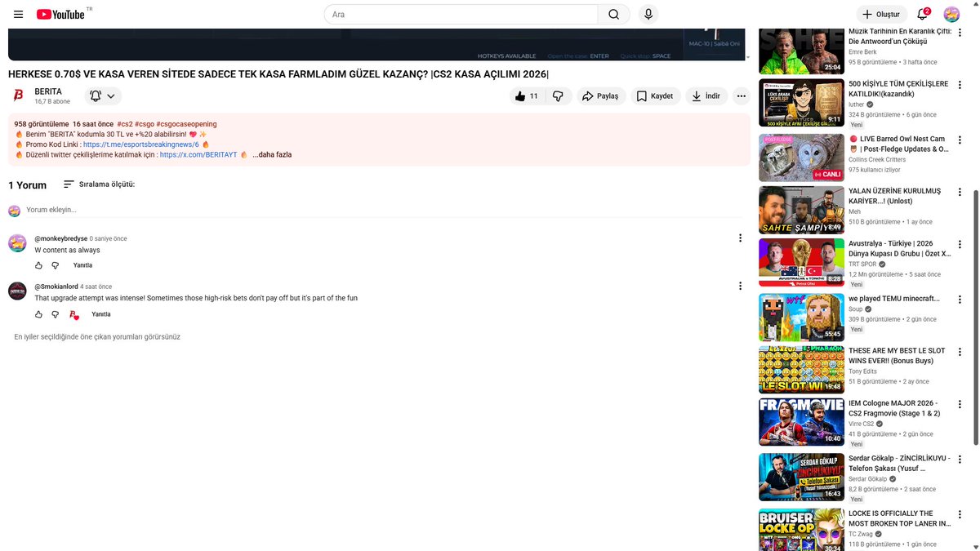This screenshot has width=980, height=551.
Task: Click the #csgo hashtag
Action: (144, 124)
